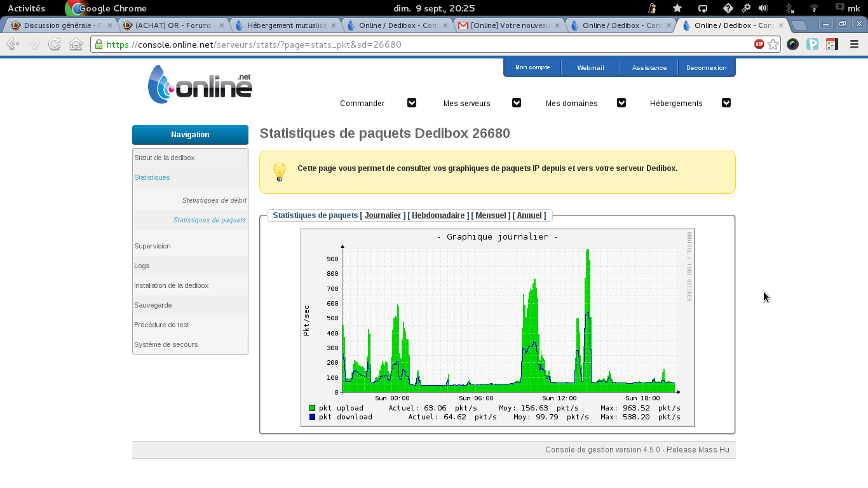This screenshot has width=868, height=488.
Task: Expand the Hébergements dropdown arrow
Action: pos(726,103)
